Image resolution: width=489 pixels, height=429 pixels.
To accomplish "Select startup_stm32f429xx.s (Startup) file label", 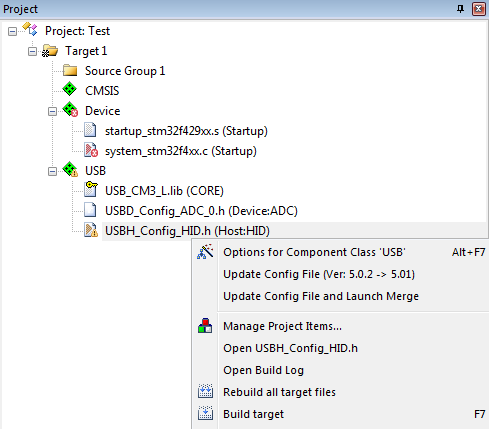I will 186,131.
